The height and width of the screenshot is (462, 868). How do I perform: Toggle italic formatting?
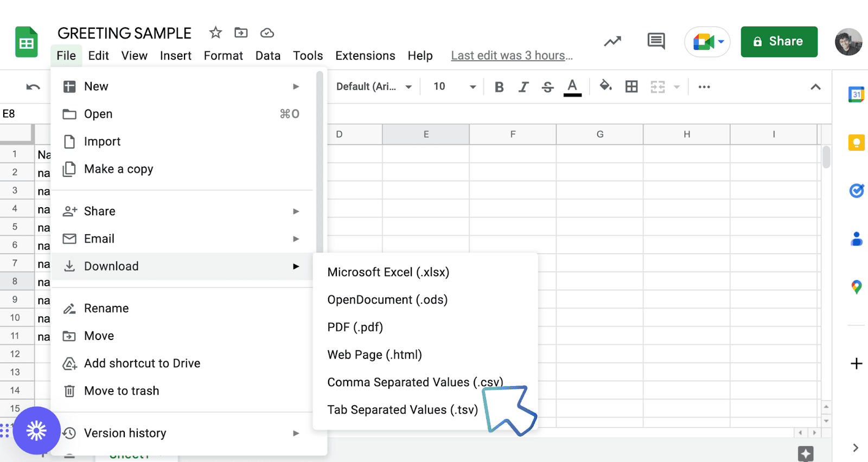coord(523,87)
